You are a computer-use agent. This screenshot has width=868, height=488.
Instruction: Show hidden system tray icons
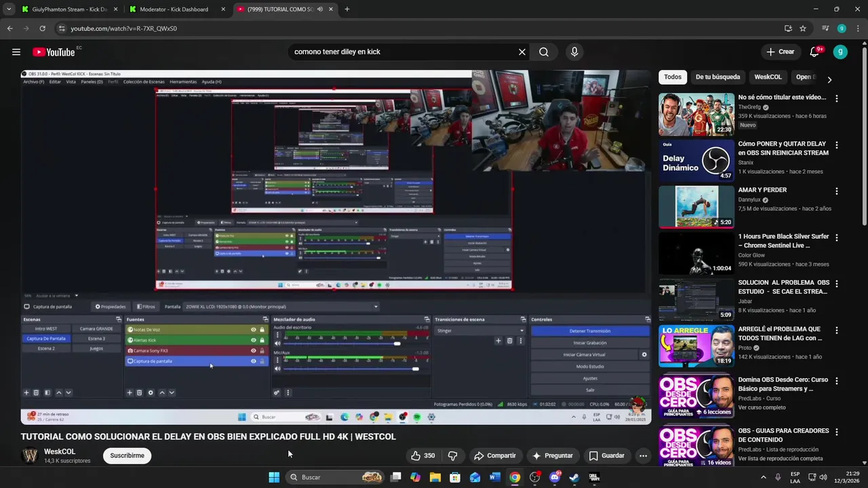point(763,477)
